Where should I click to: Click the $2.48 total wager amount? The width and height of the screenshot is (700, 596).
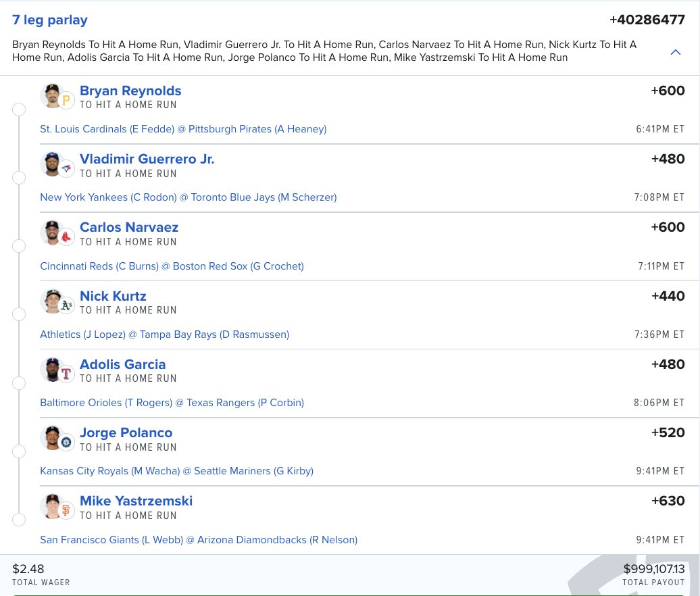click(28, 569)
